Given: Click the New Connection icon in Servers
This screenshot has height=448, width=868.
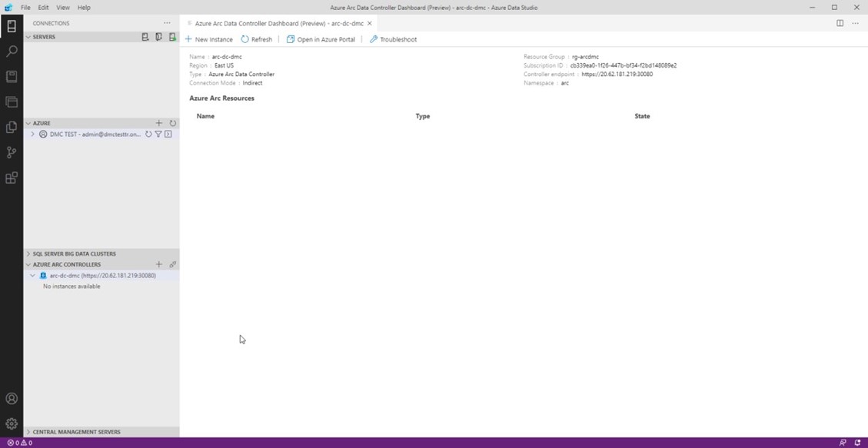Looking at the screenshot, I should [x=145, y=37].
